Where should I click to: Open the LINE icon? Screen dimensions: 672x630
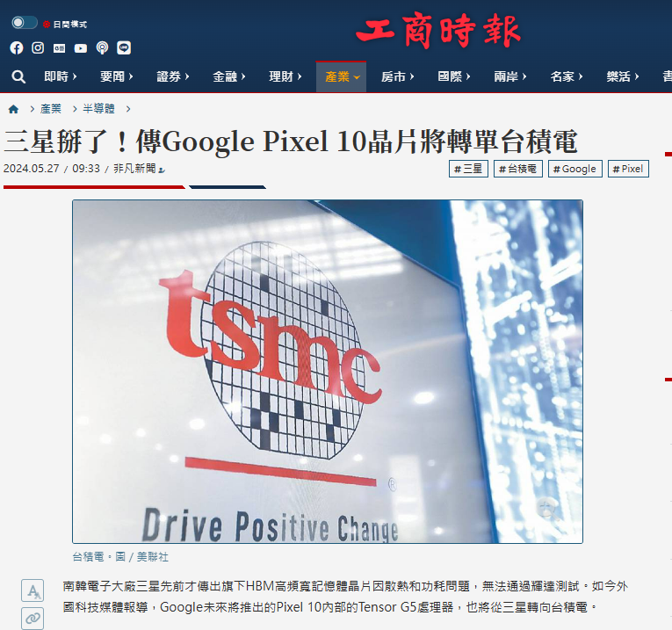[124, 47]
